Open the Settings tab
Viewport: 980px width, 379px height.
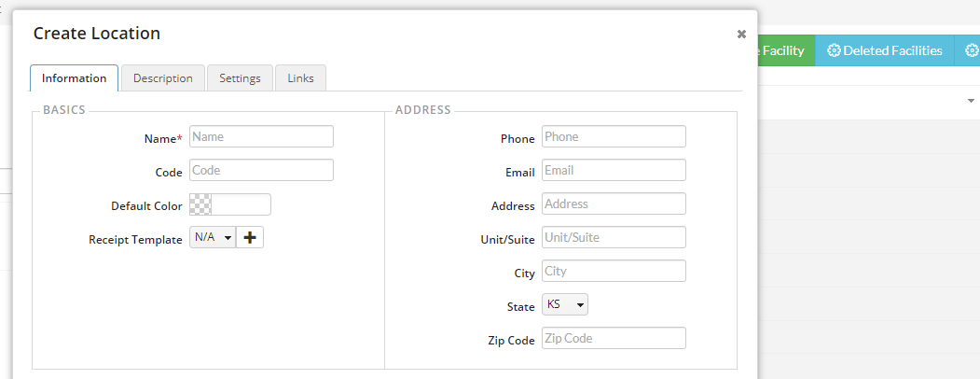point(240,78)
